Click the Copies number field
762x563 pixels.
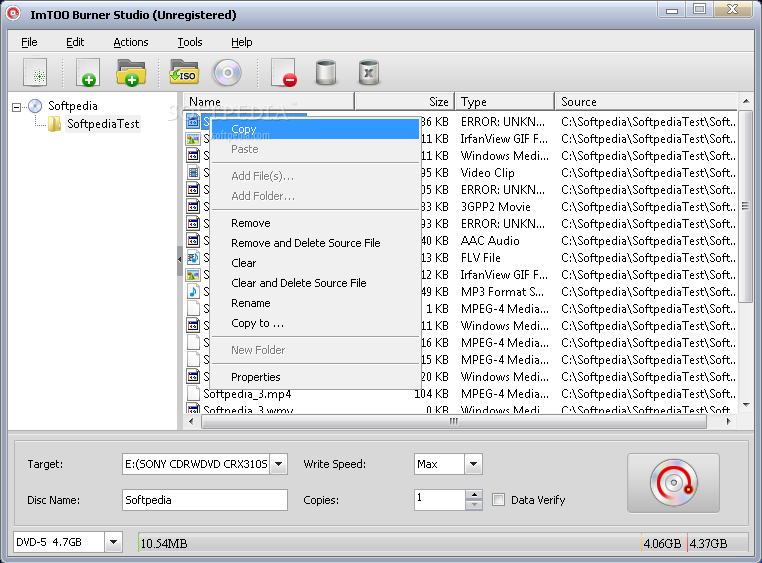point(440,500)
